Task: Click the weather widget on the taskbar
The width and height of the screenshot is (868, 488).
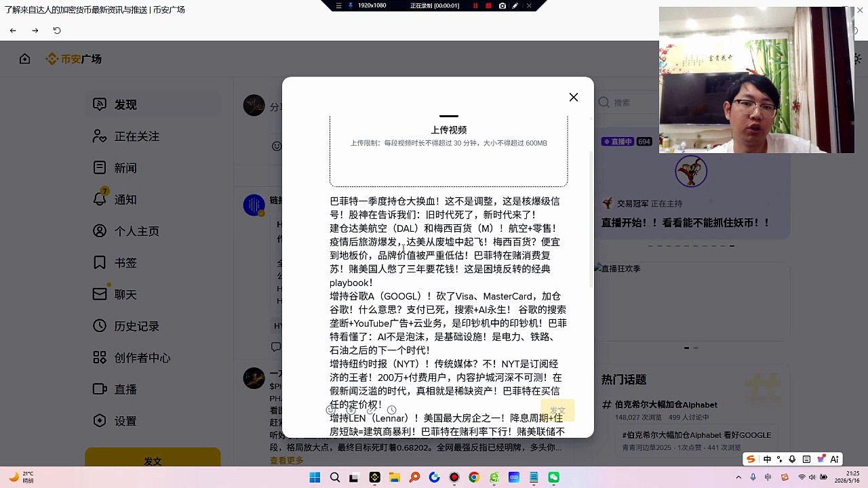Action: (x=22, y=477)
